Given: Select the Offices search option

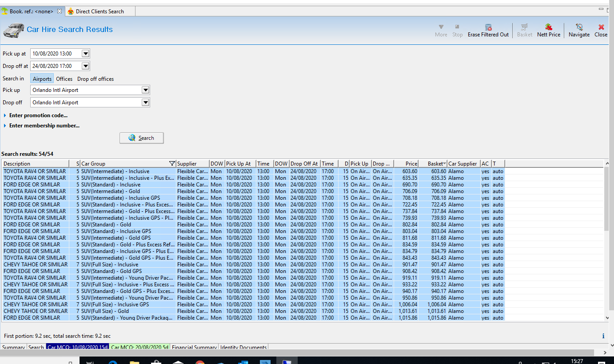Looking at the screenshot, I should tap(64, 79).
